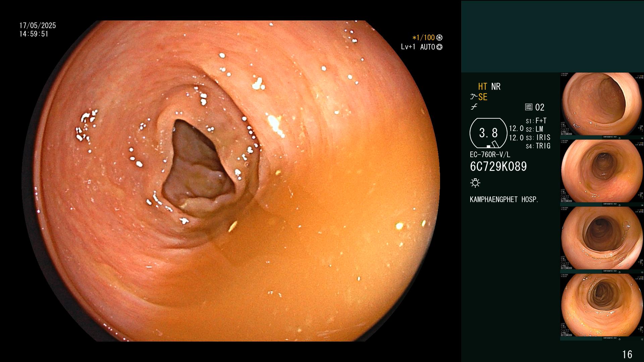
Task: Open the second thumbnail numbered 14
Action: click(602, 173)
